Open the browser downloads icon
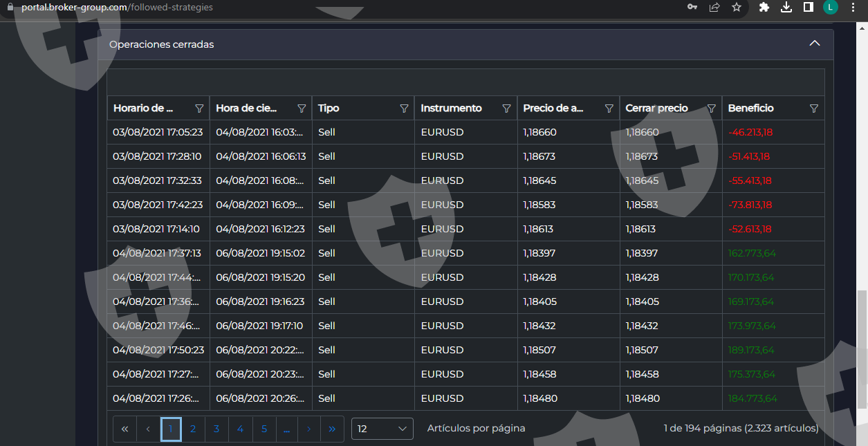This screenshot has width=868, height=446. [786, 8]
